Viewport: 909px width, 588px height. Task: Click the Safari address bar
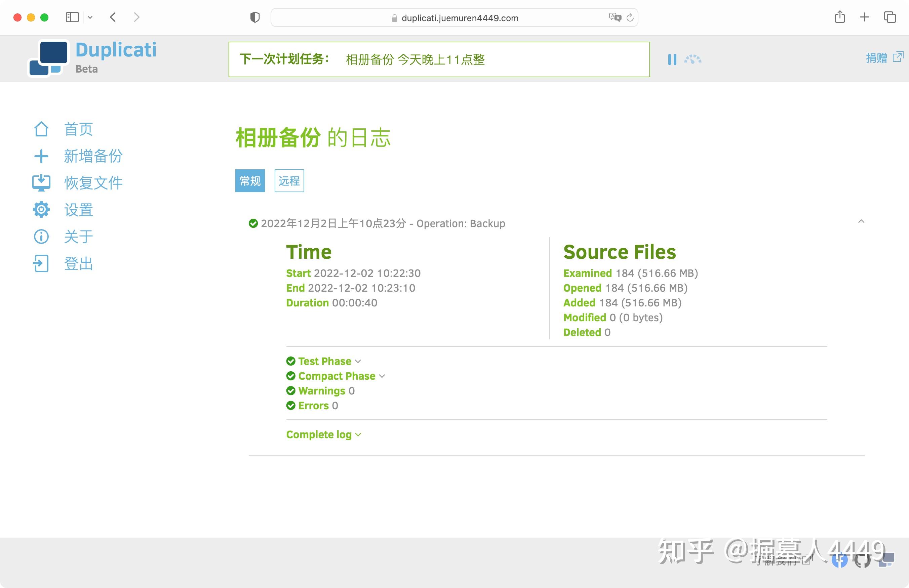[x=454, y=17]
